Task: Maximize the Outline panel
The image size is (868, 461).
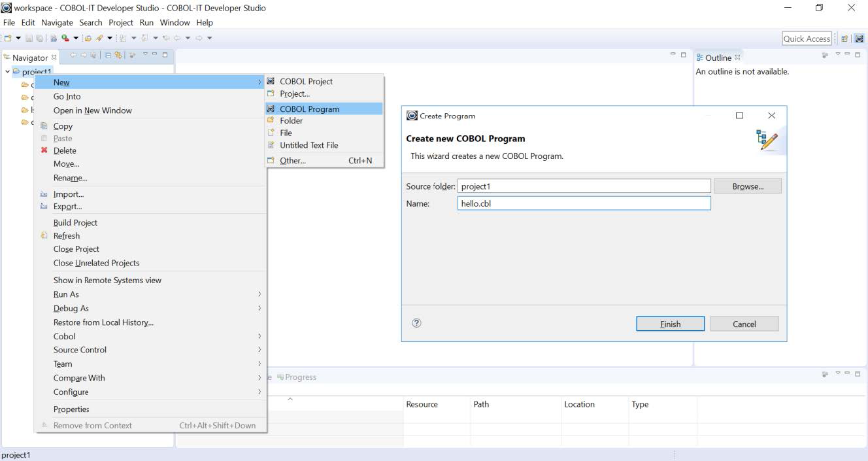Action: tap(857, 55)
